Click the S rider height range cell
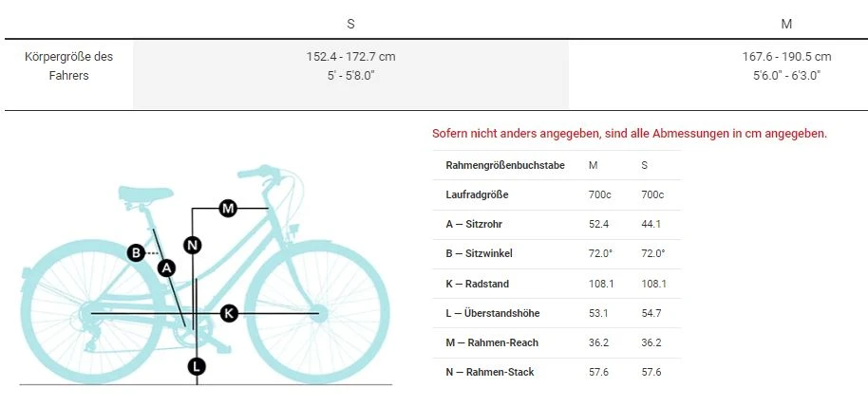 click(x=350, y=65)
